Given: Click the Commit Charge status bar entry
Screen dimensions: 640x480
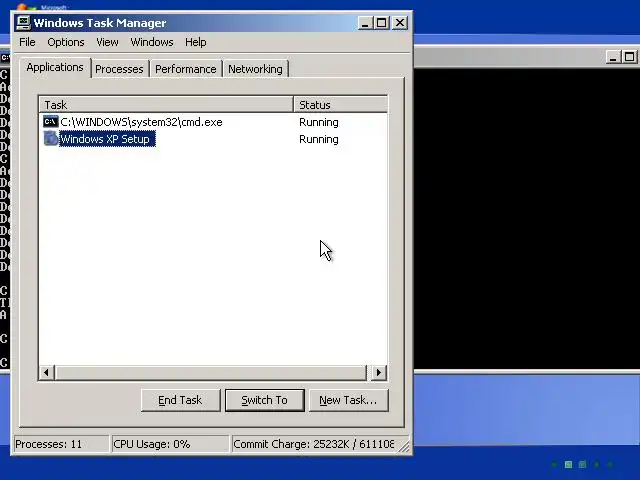Looking at the screenshot, I should coord(313,444).
